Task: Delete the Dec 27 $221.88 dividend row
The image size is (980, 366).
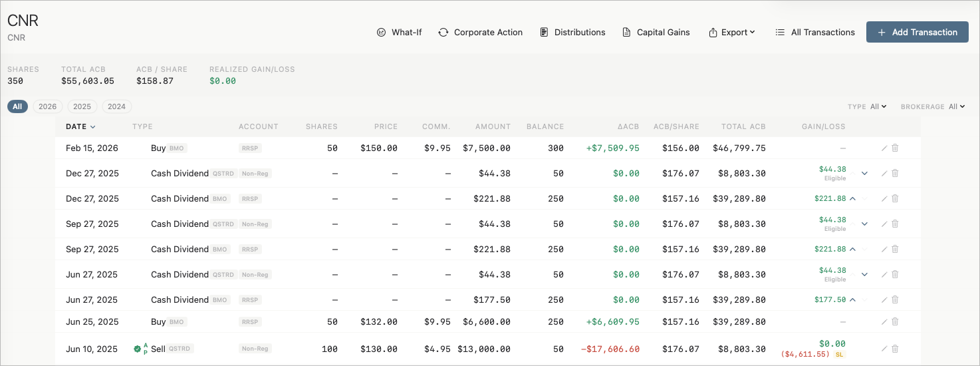Action: point(895,198)
